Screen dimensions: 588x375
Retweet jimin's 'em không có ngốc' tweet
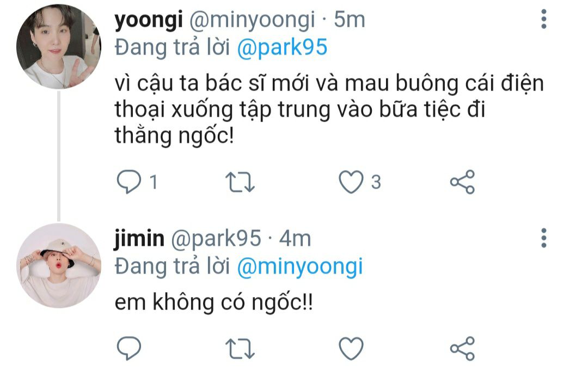(x=240, y=349)
